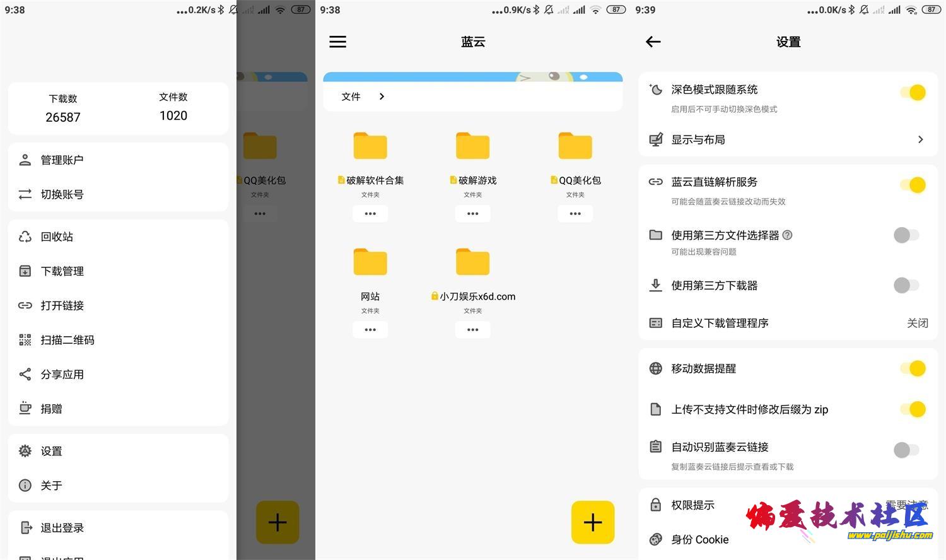Toggle 移动数据提醒 switch

[913, 368]
